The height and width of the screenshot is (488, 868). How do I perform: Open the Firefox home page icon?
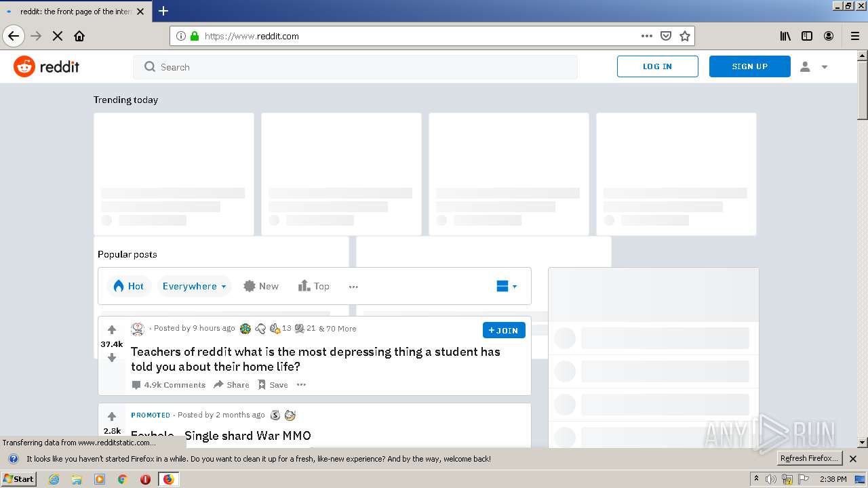(x=79, y=36)
